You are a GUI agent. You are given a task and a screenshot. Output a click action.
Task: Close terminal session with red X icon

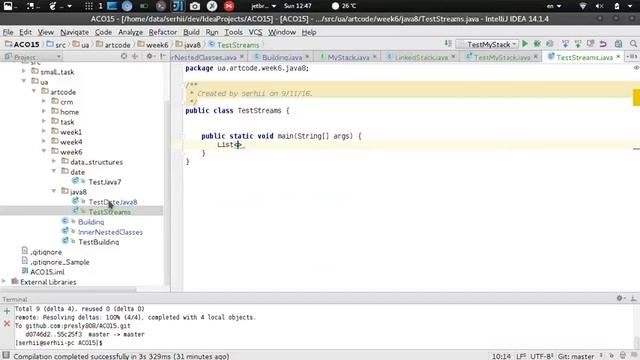click(7, 324)
